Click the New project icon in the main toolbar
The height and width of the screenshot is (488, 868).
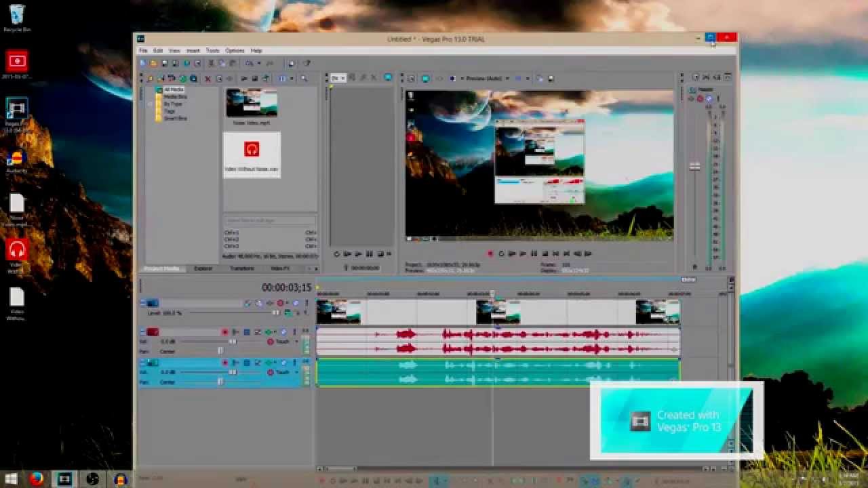(x=142, y=63)
